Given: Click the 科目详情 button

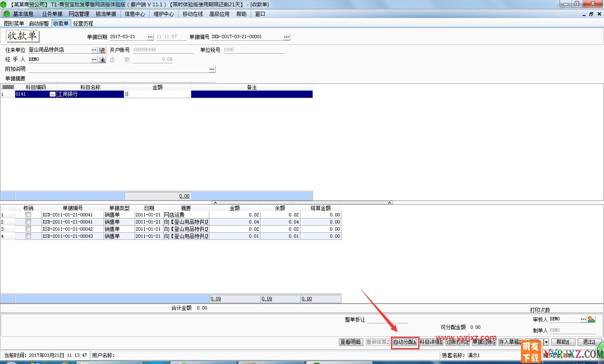Looking at the screenshot, I should pos(431,342).
